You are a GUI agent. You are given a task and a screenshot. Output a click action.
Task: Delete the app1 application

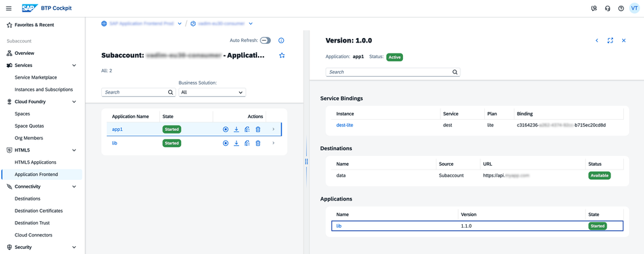258,130
